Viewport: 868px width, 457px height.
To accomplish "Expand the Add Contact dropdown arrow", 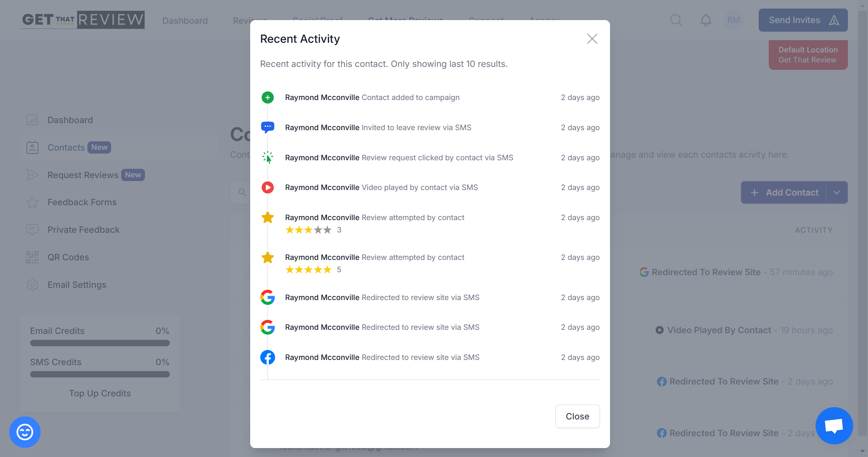I will pyautogui.click(x=836, y=193).
